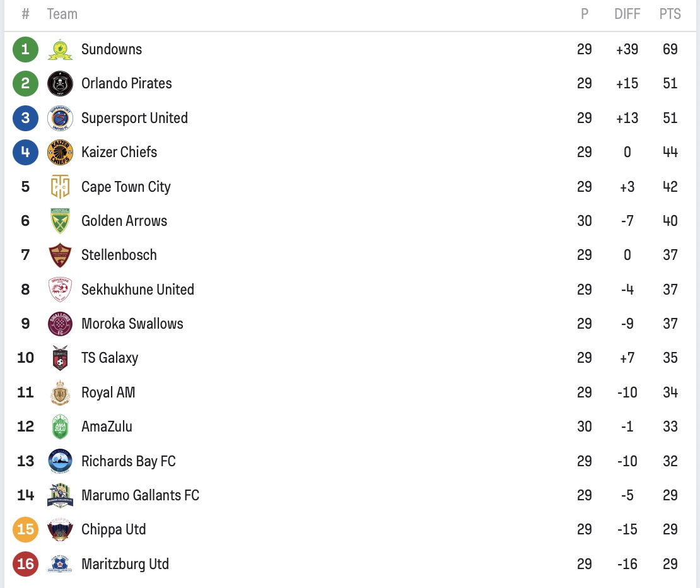
Task: Click the Sundowns club crest
Action: pos(60,50)
